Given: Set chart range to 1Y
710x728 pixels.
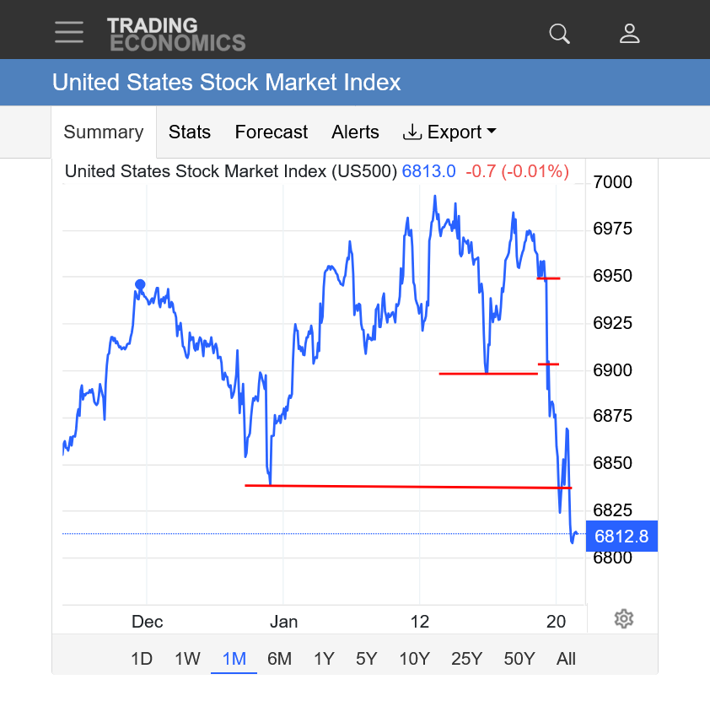Looking at the screenshot, I should pyautogui.click(x=324, y=659).
